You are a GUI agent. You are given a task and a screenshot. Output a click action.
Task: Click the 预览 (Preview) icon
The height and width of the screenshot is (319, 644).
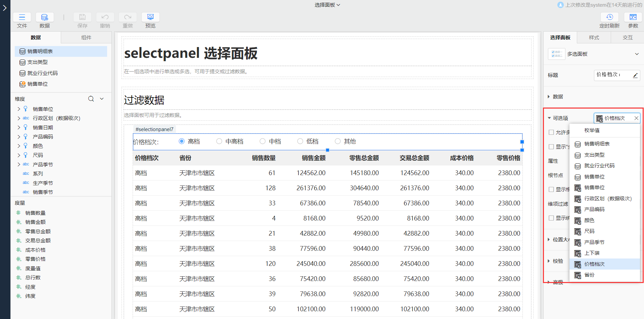[150, 17]
